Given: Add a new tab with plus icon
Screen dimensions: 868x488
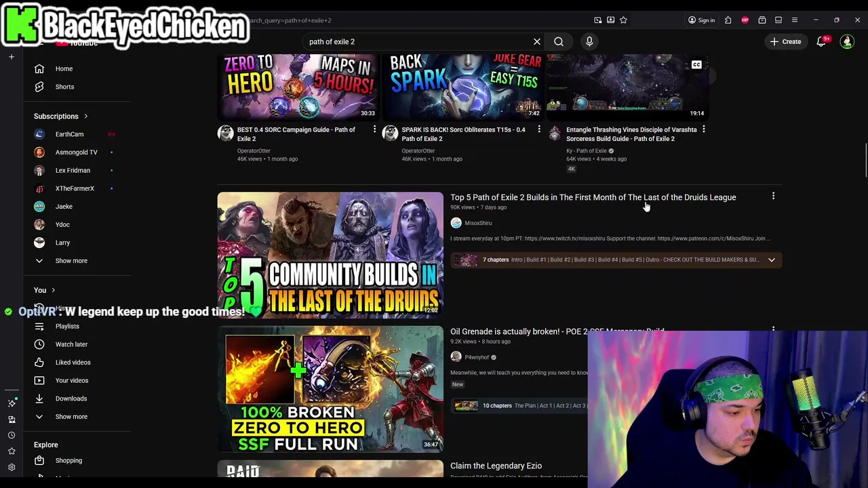Looking at the screenshot, I should coord(12,57).
